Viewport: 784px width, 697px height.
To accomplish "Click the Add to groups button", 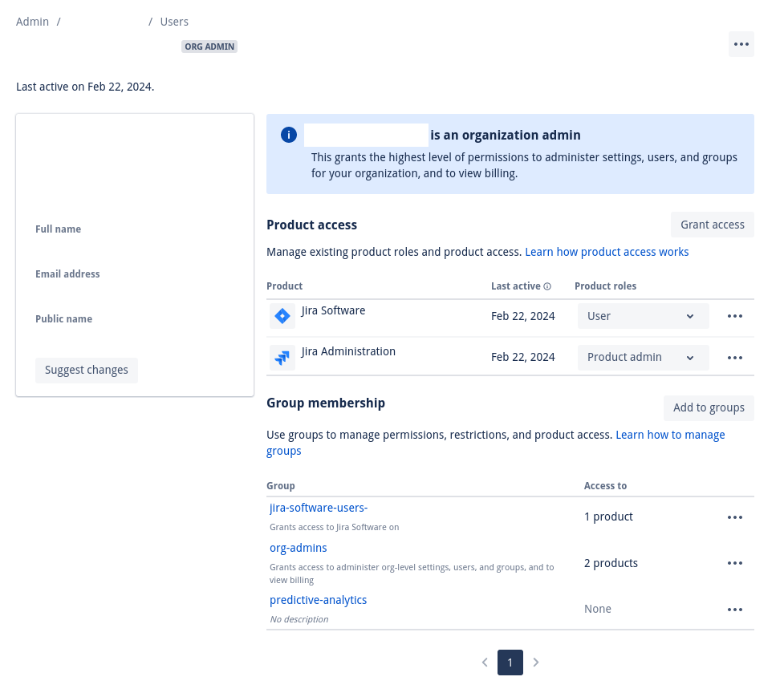I will [709, 407].
